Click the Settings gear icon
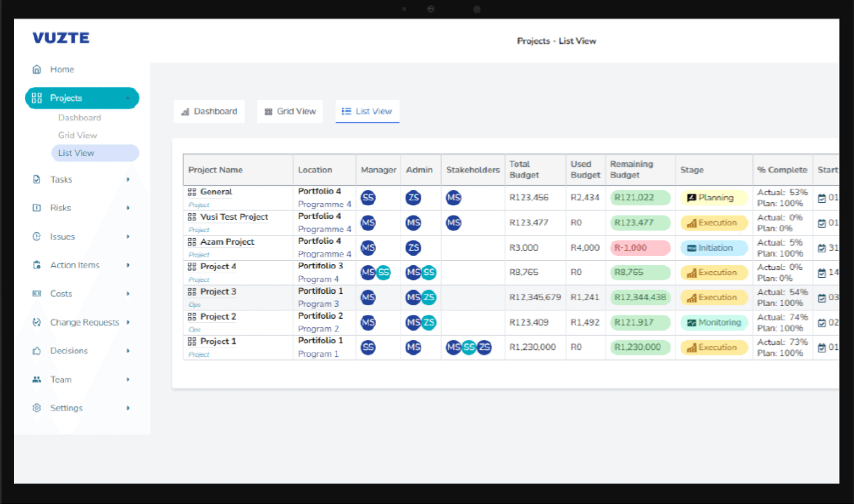 (x=37, y=408)
